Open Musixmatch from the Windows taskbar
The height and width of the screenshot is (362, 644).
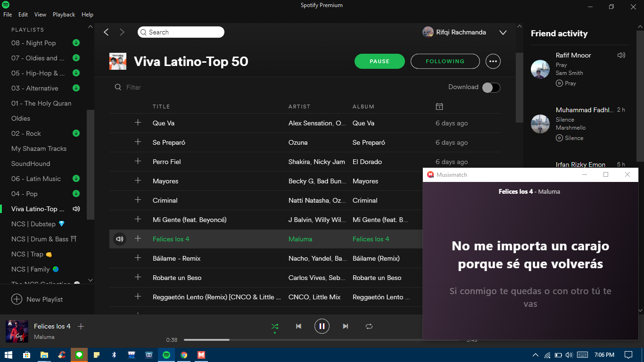pos(201,355)
